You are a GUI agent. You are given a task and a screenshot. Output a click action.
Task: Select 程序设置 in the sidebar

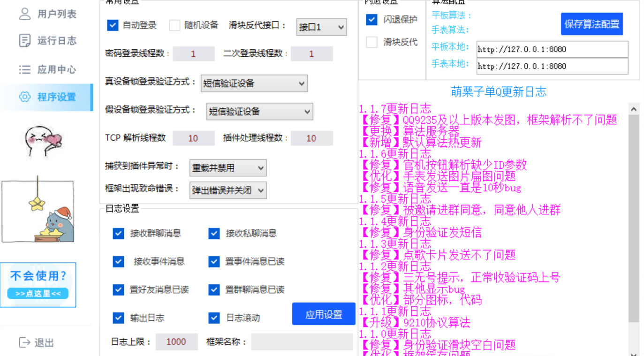tap(57, 97)
